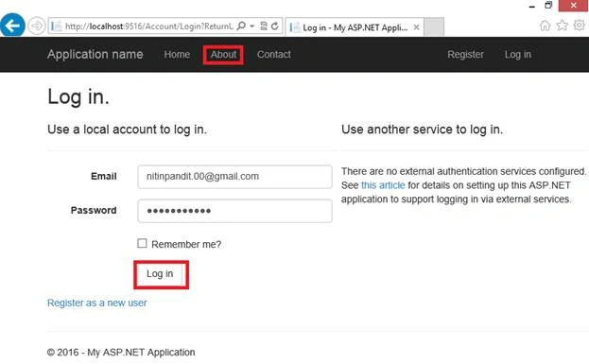The height and width of the screenshot is (364, 589).
Task: Click the '© 2016 - My ASP.NET Application' footer
Action: [x=121, y=353]
